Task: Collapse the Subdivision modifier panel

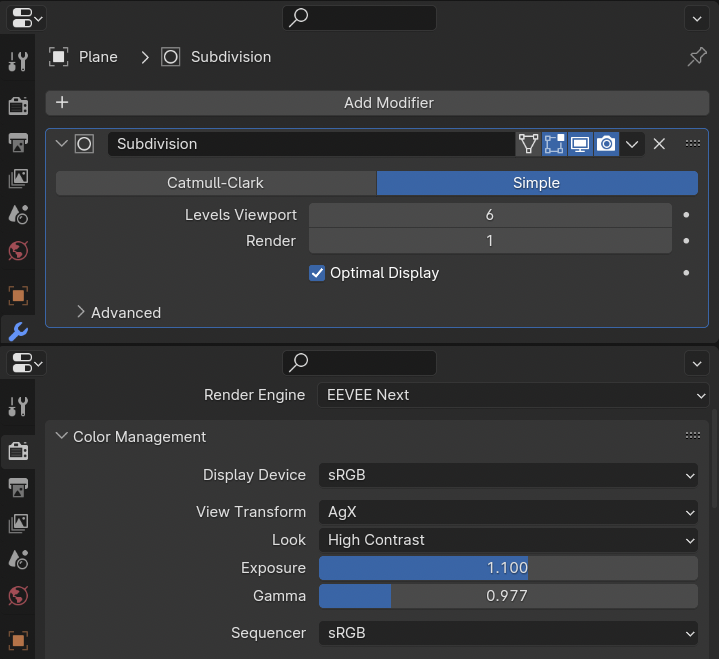Action: 61,144
